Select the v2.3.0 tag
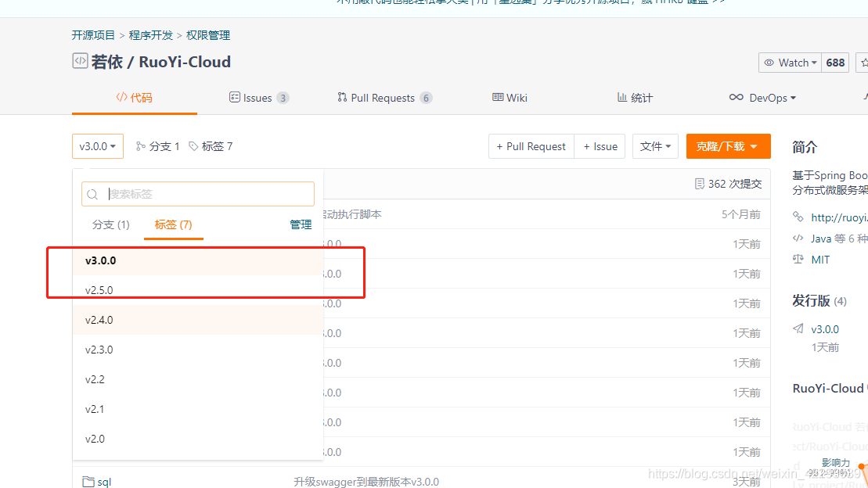Image resolution: width=868 pixels, height=488 pixels. 197,350
